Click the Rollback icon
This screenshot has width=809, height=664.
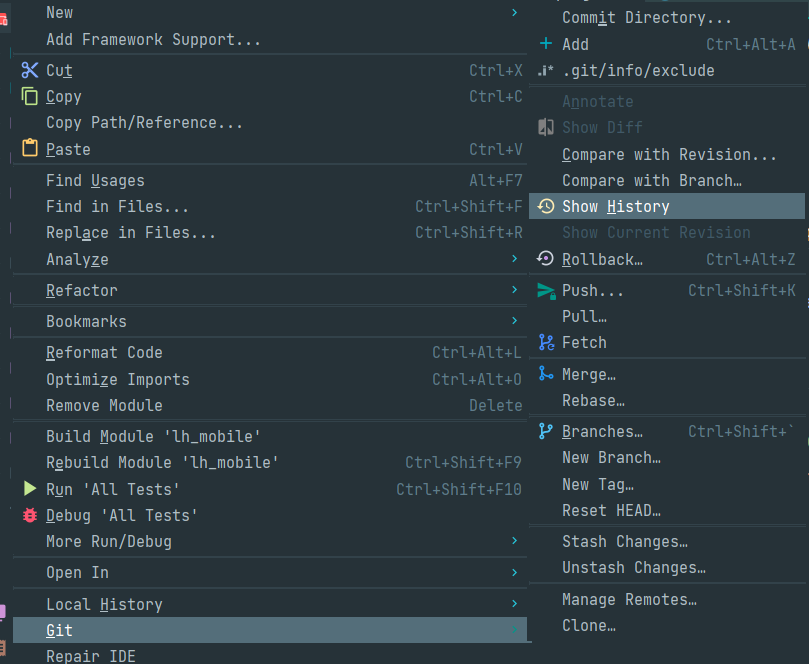tap(545, 259)
